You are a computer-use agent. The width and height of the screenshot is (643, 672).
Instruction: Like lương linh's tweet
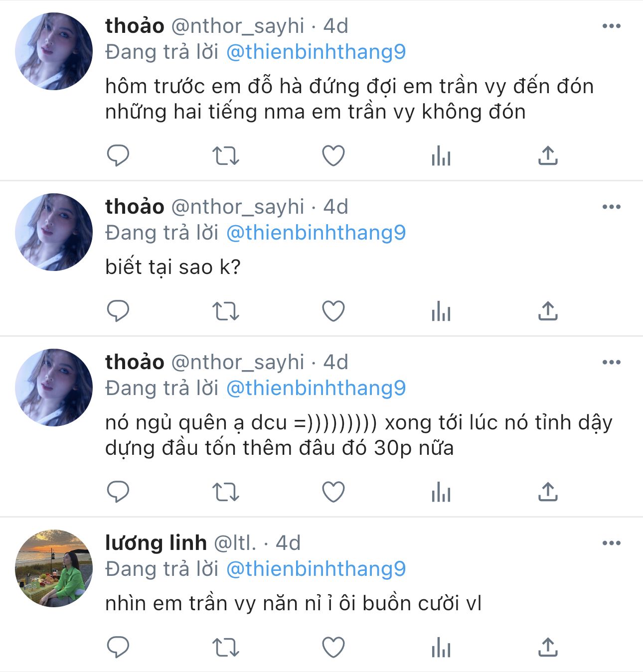pos(333,648)
